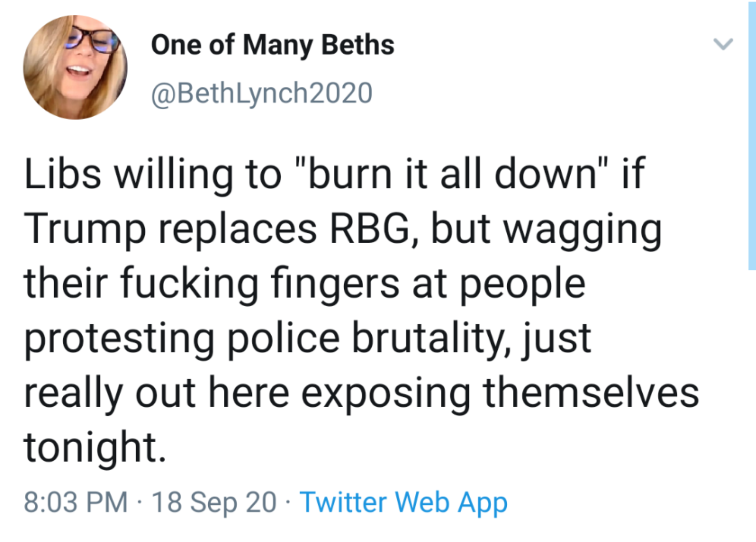Click the 8:03 PM timestamp
The image size is (756, 542).
tap(76, 502)
